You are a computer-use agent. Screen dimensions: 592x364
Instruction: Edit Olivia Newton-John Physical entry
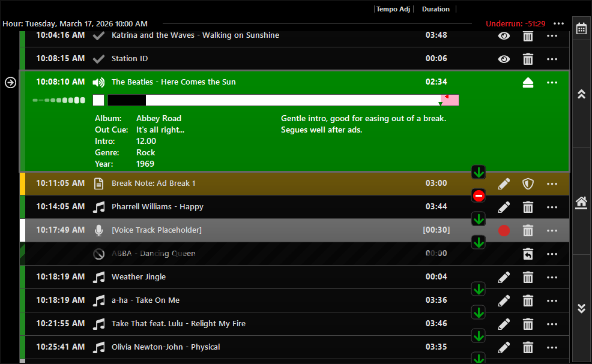click(x=504, y=347)
